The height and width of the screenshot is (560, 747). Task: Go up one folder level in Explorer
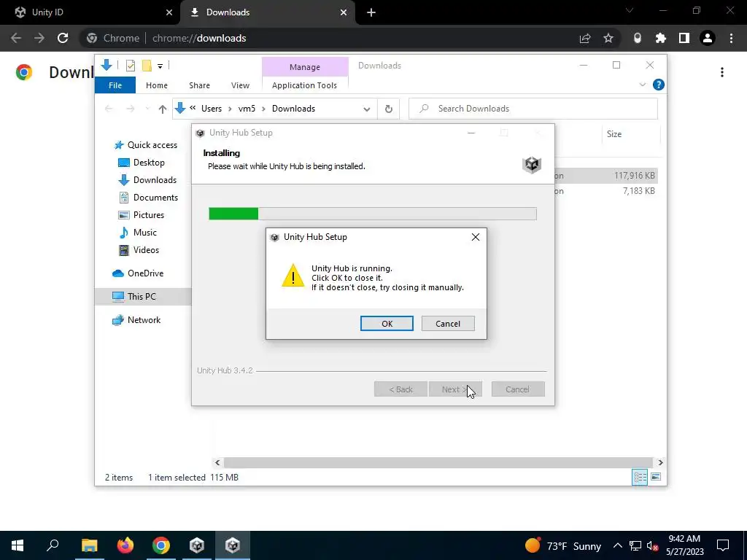click(163, 109)
